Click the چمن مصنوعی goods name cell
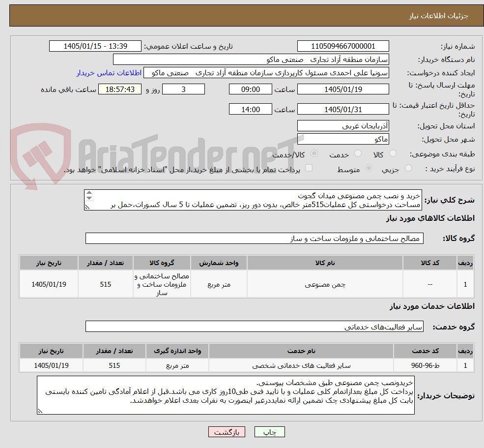This screenshot has height=448, width=484. pos(325,284)
